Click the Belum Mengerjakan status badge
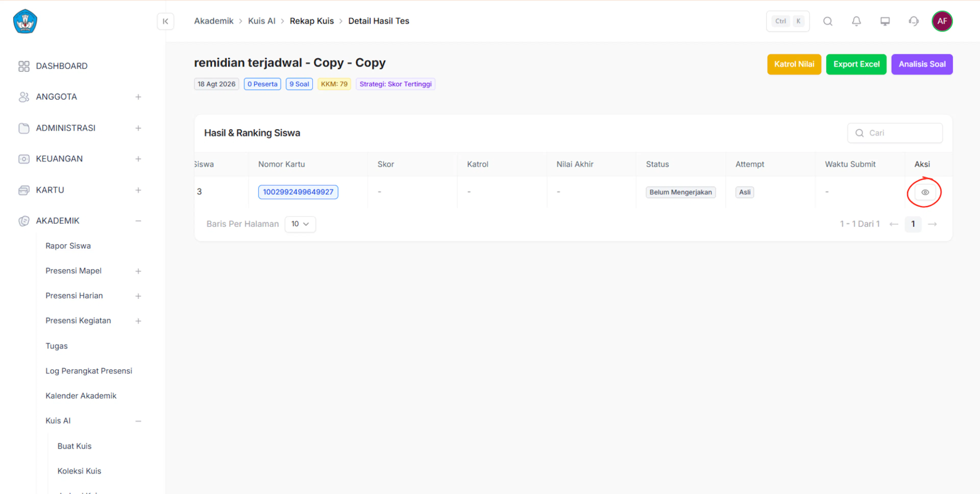 click(x=680, y=193)
